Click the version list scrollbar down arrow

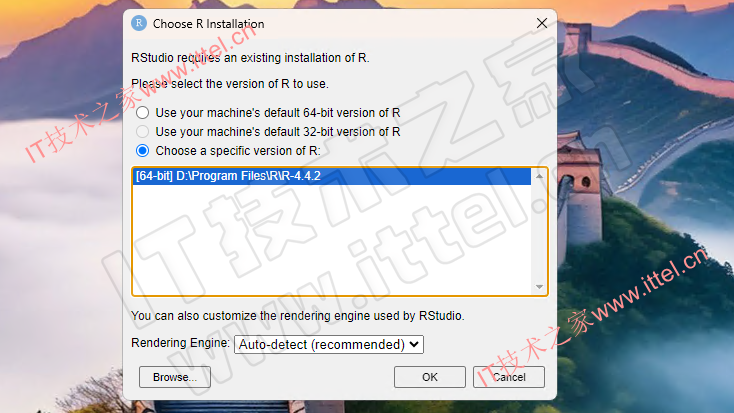(x=539, y=287)
